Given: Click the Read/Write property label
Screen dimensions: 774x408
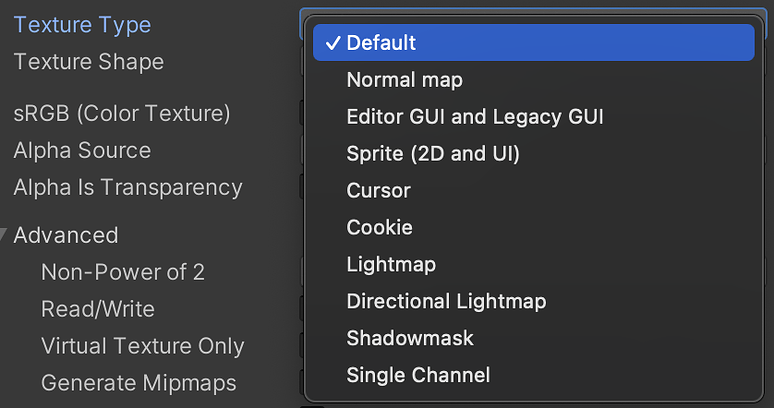Looking at the screenshot, I should (98, 309).
